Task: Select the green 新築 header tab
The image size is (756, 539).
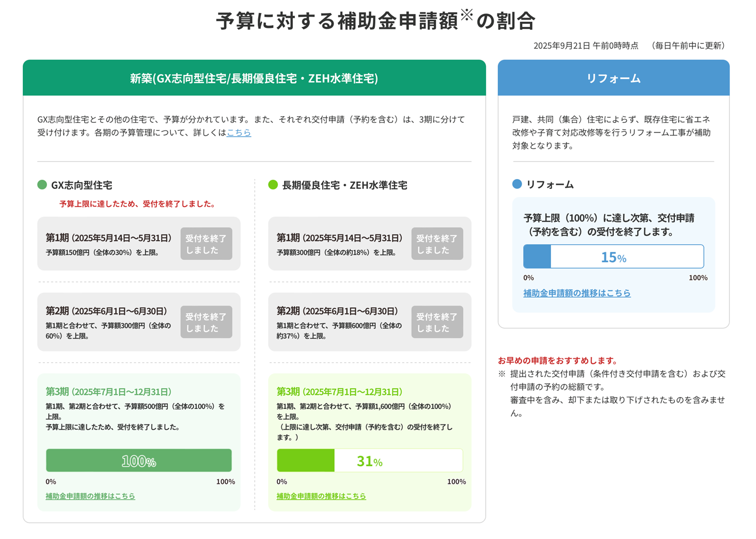Action: coord(254,78)
